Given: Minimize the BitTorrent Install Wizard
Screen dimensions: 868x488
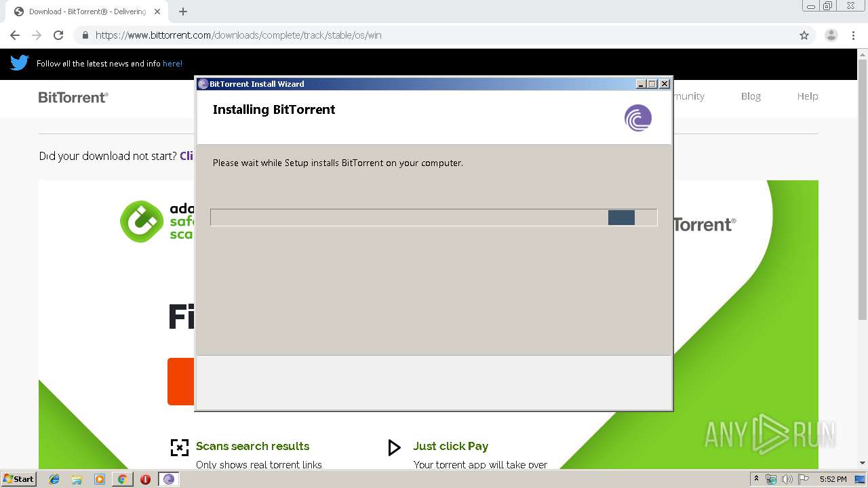Looking at the screenshot, I should (x=641, y=84).
